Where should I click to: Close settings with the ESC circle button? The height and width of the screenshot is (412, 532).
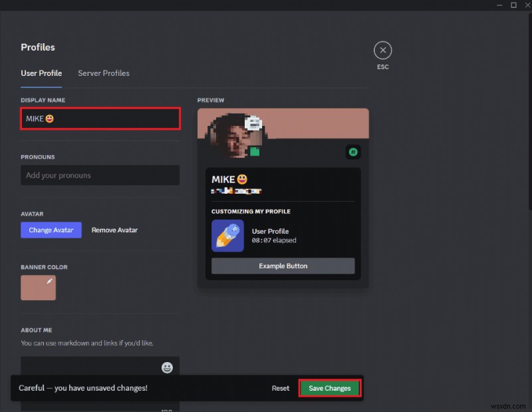click(x=383, y=51)
